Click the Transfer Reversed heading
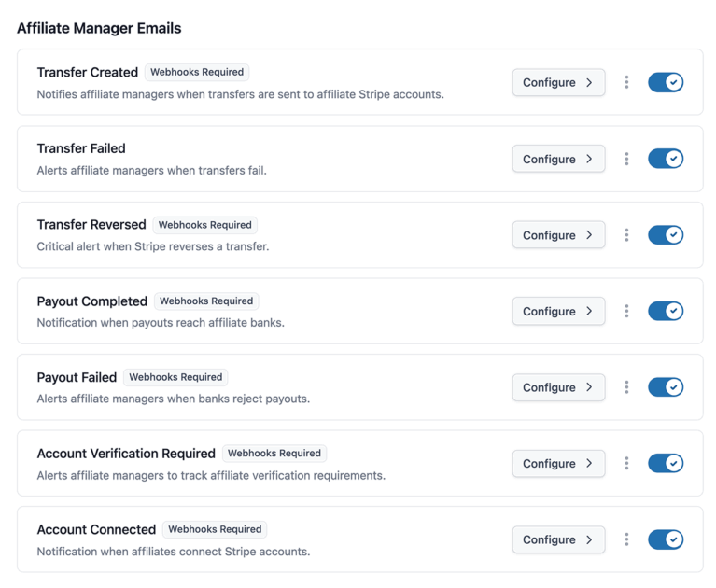 (91, 225)
